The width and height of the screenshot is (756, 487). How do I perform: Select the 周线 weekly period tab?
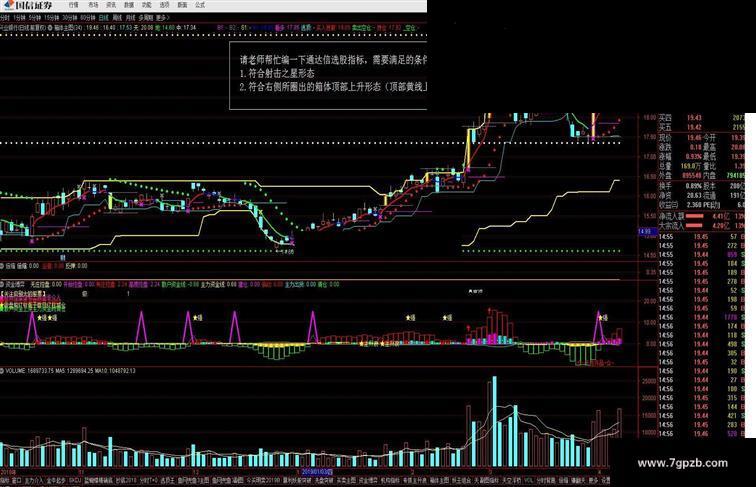point(117,17)
